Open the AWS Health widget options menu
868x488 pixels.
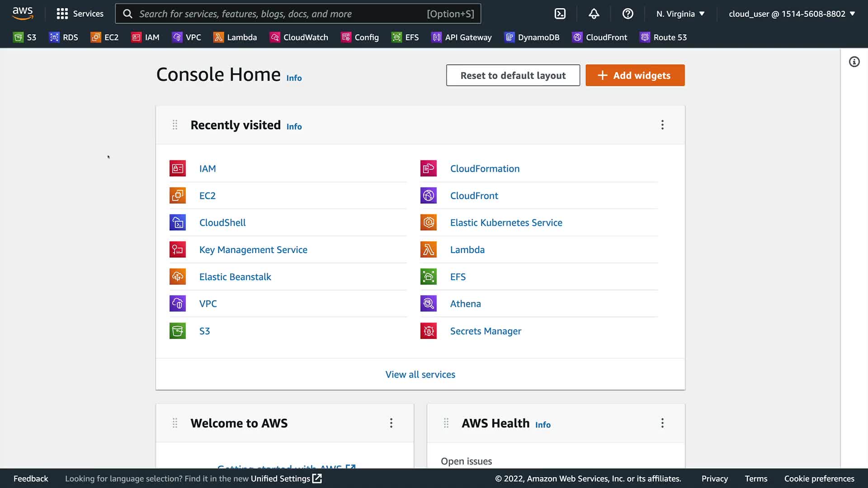662,423
